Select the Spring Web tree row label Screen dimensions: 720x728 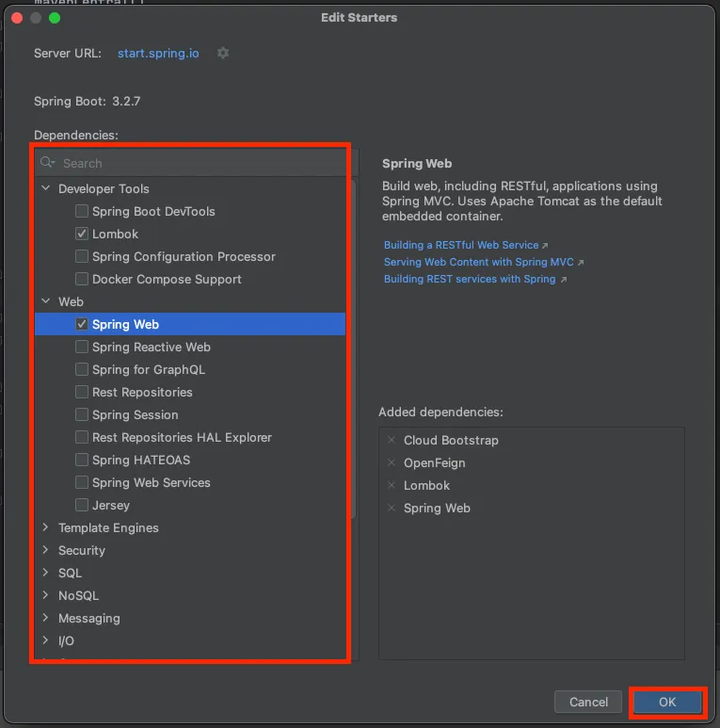click(x=125, y=325)
